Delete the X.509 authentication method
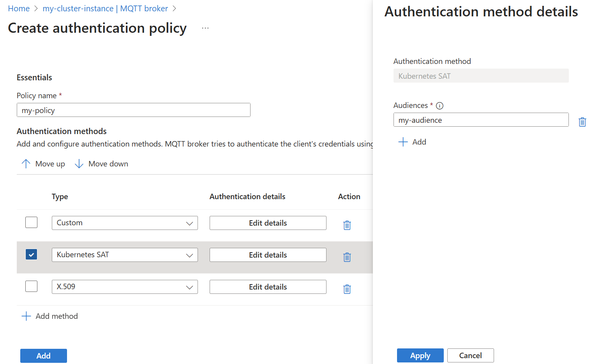The height and width of the screenshot is (364, 593). (x=347, y=289)
